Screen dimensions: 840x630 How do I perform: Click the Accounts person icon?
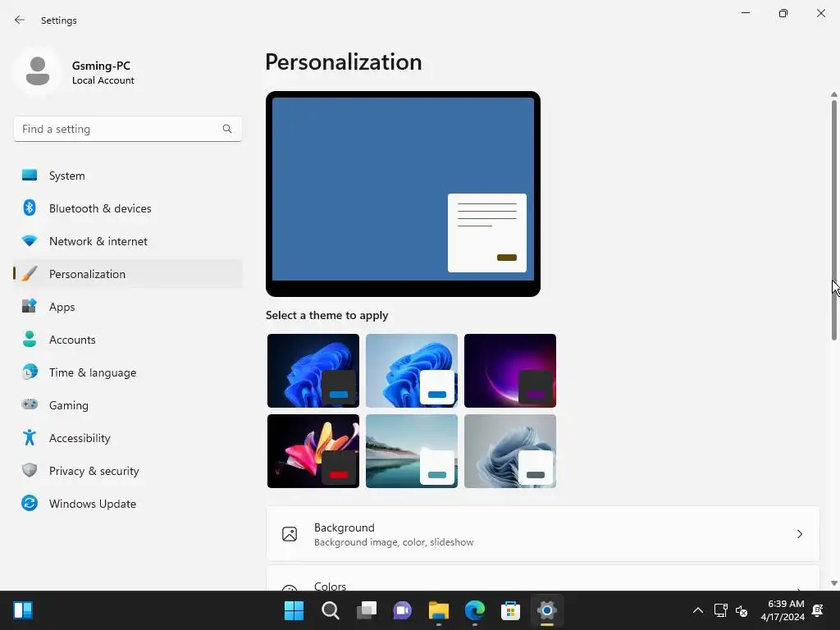(30, 339)
